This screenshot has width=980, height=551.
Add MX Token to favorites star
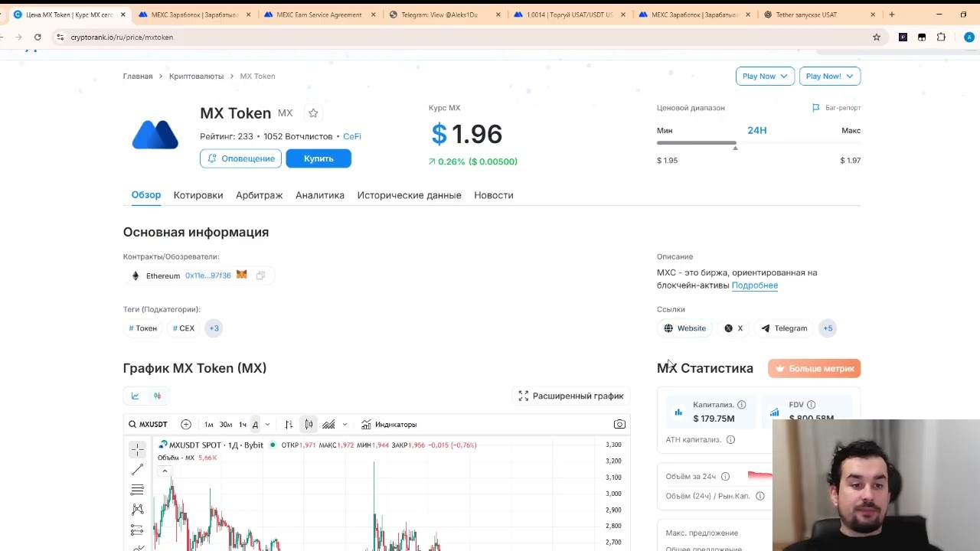(313, 113)
